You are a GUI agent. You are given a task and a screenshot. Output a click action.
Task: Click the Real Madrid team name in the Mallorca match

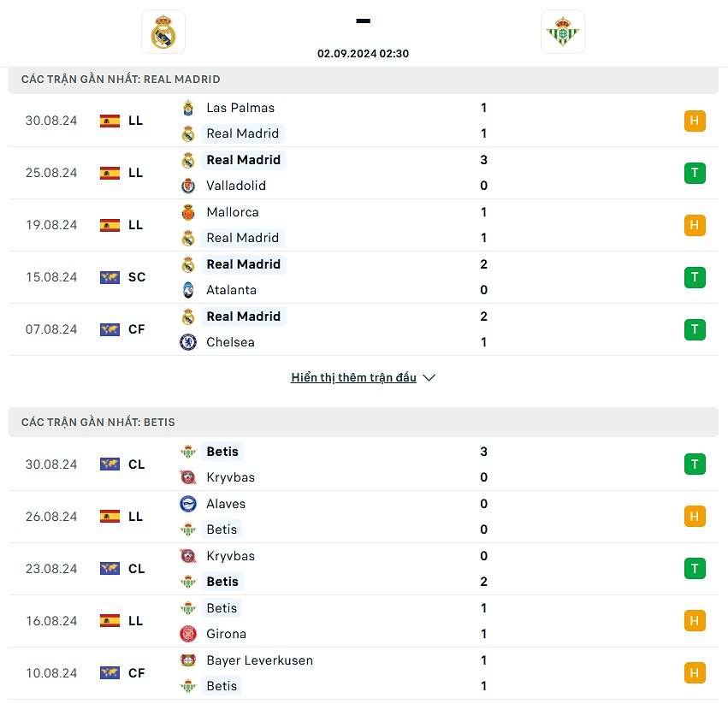click(x=243, y=238)
